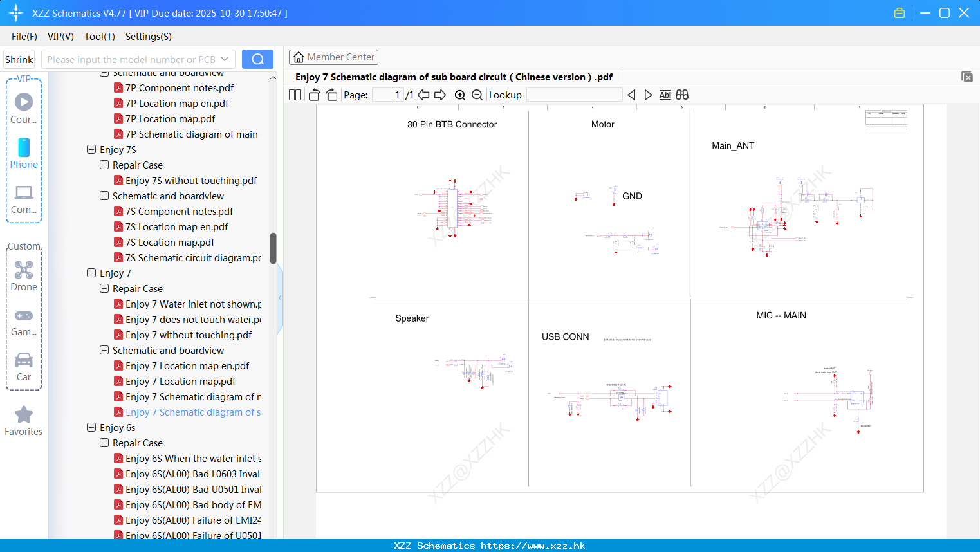
Task: Collapse Repair Case under Enjoy 7S
Action: coord(104,165)
